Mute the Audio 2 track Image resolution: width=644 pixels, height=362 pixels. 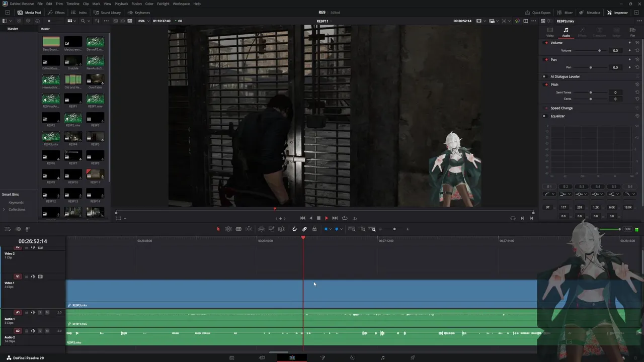point(47,331)
